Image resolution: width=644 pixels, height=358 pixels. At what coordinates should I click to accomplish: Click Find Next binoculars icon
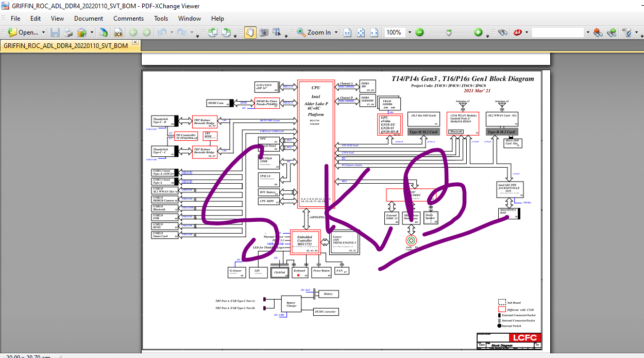coord(612,32)
